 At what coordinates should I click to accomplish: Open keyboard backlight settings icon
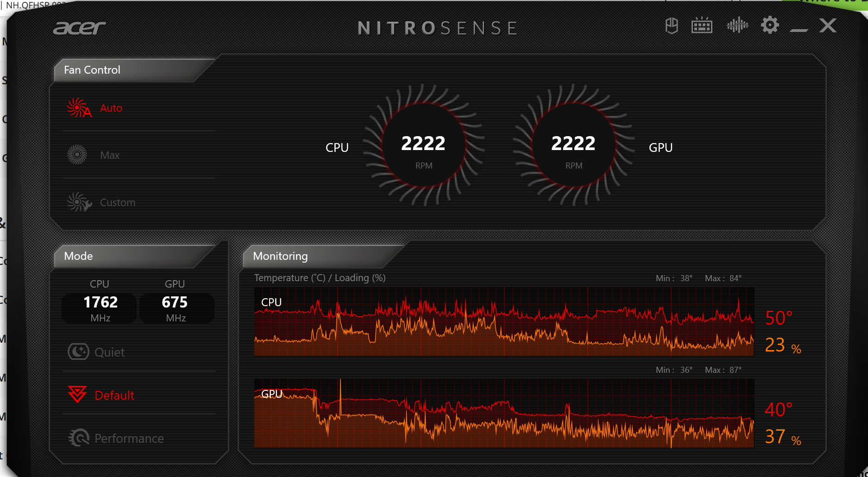(702, 25)
